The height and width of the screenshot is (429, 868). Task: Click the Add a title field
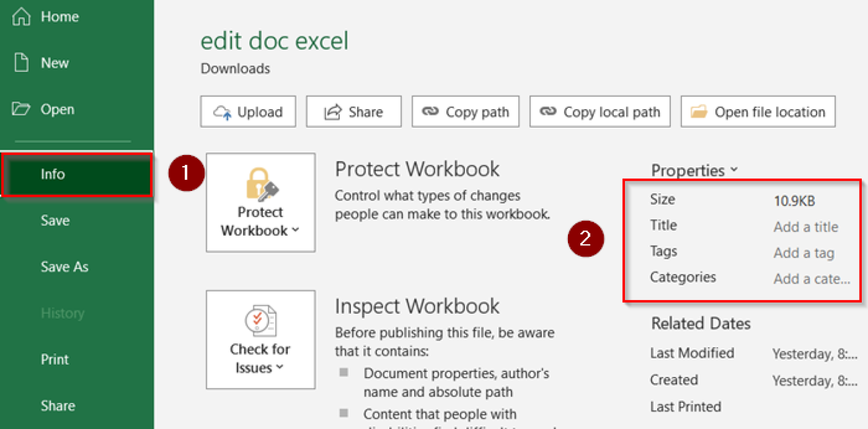pos(806,227)
